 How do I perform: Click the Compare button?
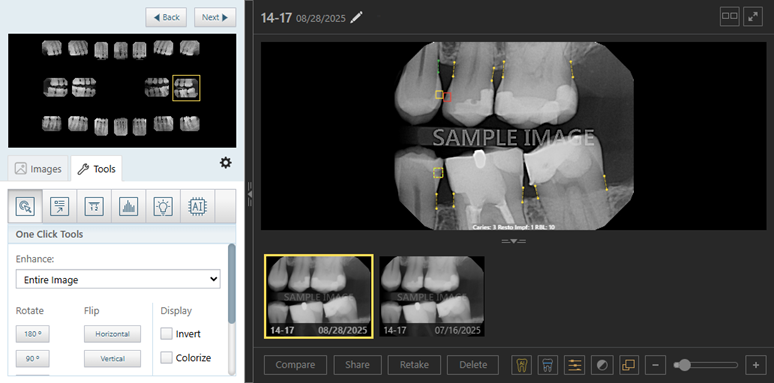click(x=295, y=365)
